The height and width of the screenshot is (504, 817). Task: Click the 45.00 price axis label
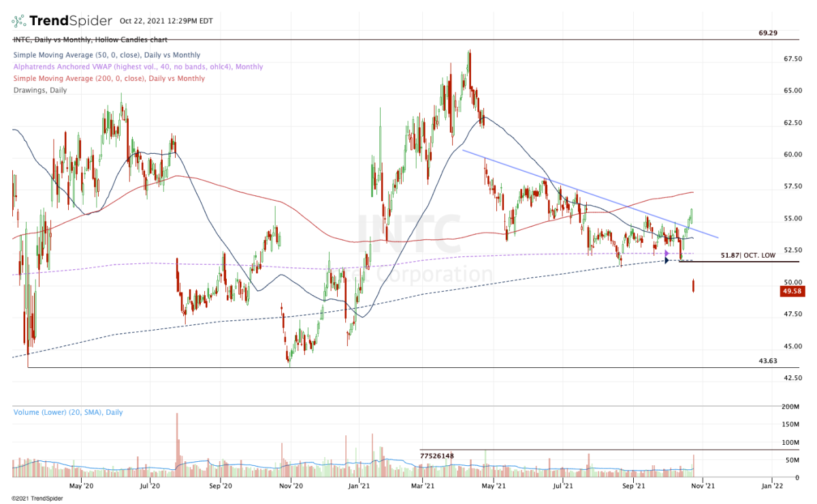click(x=794, y=346)
